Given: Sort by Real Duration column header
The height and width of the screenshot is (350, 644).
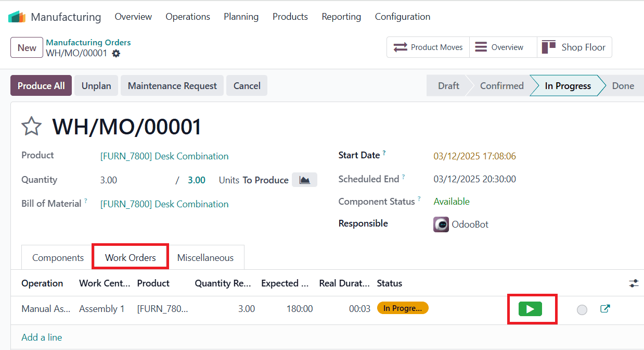Looking at the screenshot, I should coord(344,283).
